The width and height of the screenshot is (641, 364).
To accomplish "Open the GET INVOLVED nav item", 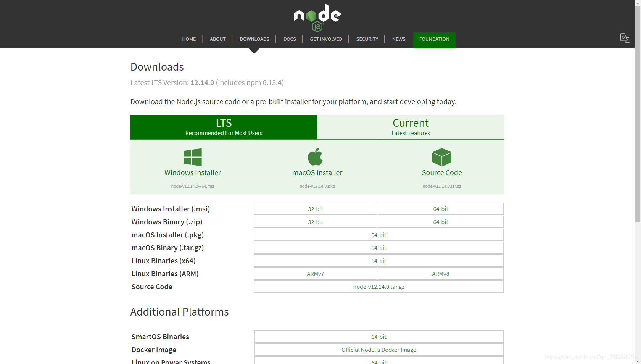I will click(x=326, y=39).
